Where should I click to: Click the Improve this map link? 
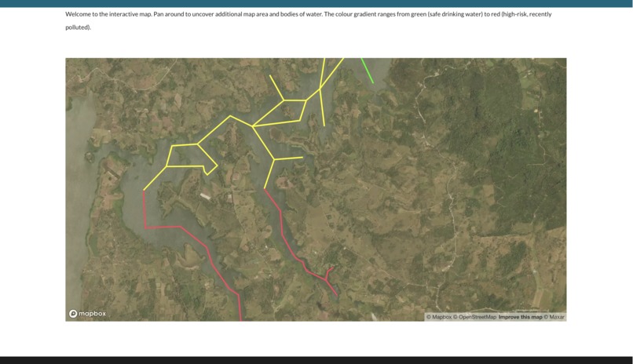[521, 317]
